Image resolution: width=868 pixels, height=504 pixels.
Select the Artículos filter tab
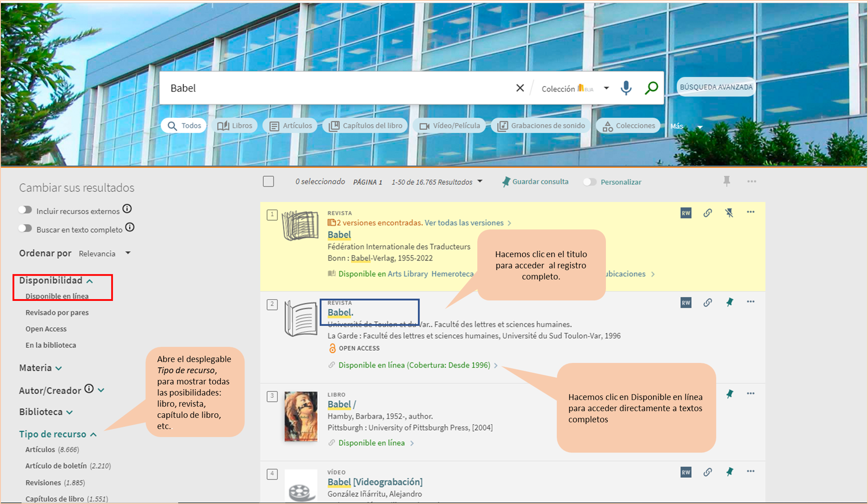pyautogui.click(x=291, y=126)
